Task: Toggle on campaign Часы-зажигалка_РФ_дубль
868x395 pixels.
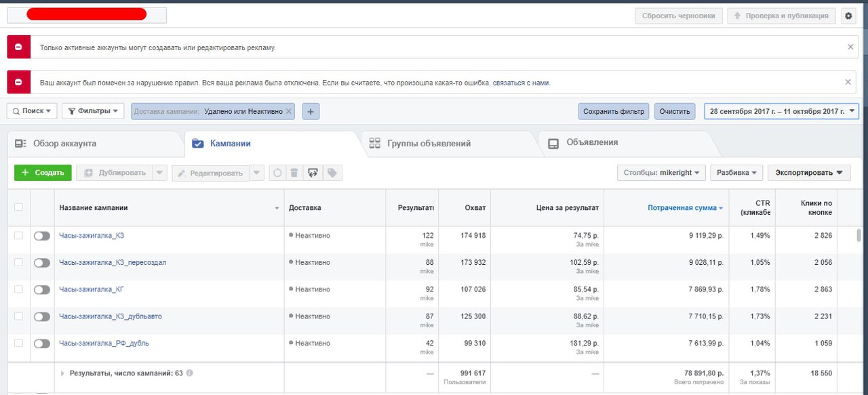Action: 42,344
